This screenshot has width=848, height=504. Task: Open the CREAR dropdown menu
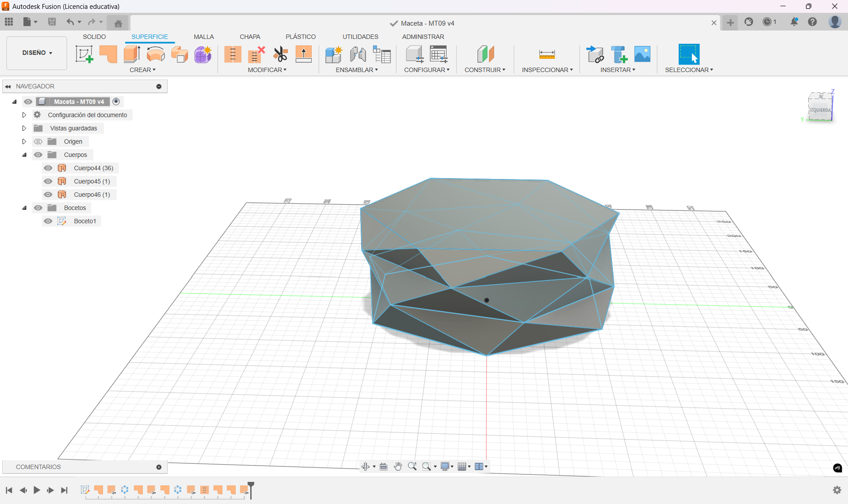click(x=142, y=70)
